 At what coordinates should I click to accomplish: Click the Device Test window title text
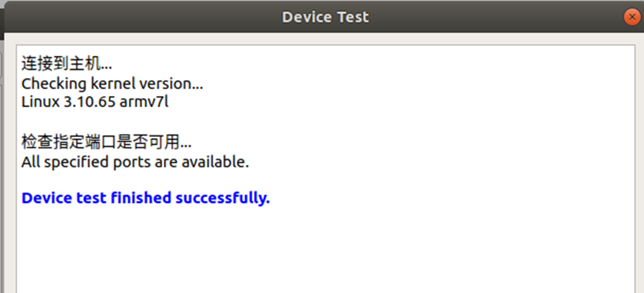325,17
